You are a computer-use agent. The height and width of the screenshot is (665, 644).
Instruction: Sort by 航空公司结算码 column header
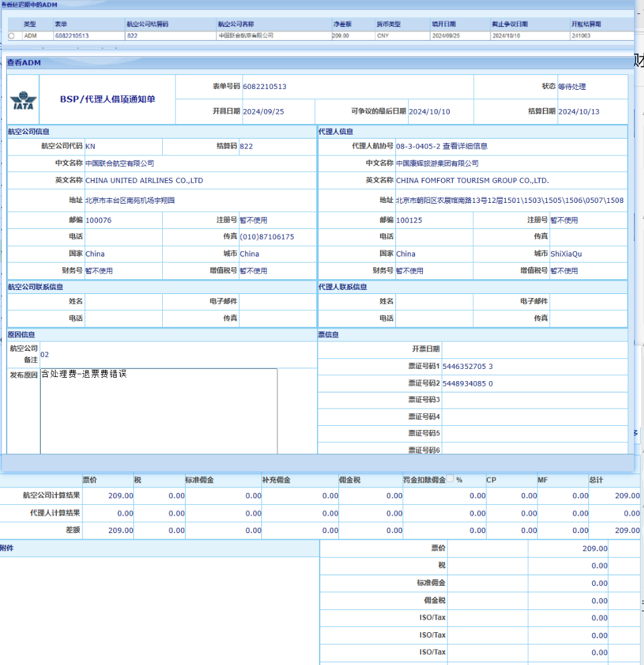point(147,24)
